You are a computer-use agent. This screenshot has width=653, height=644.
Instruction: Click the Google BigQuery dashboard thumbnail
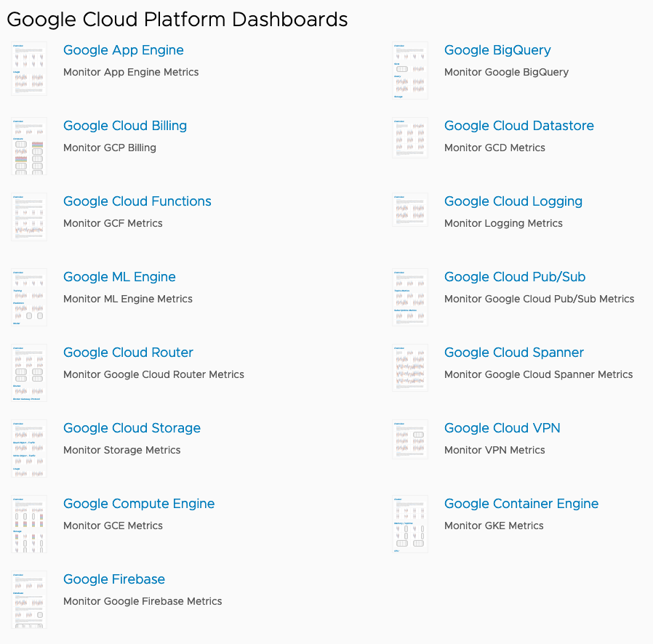410,71
